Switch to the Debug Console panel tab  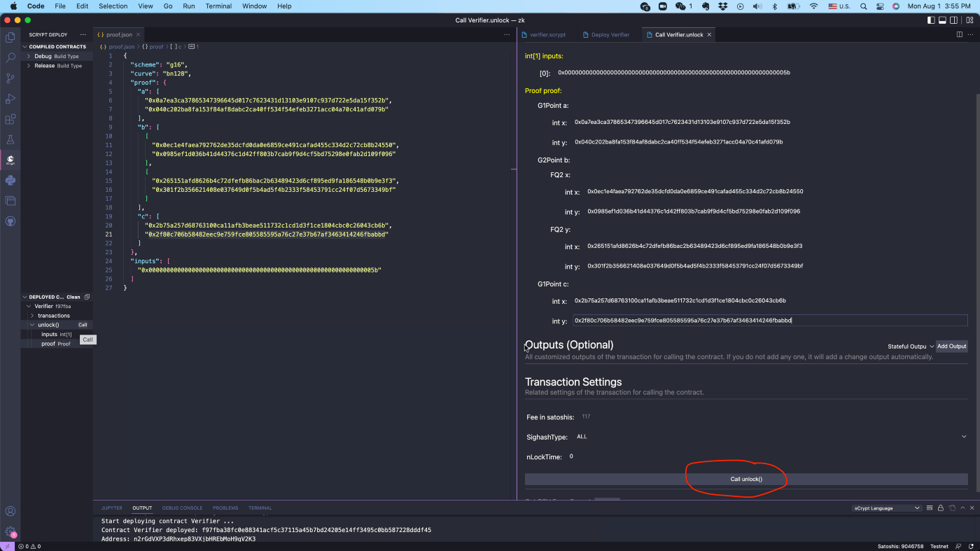pyautogui.click(x=182, y=508)
